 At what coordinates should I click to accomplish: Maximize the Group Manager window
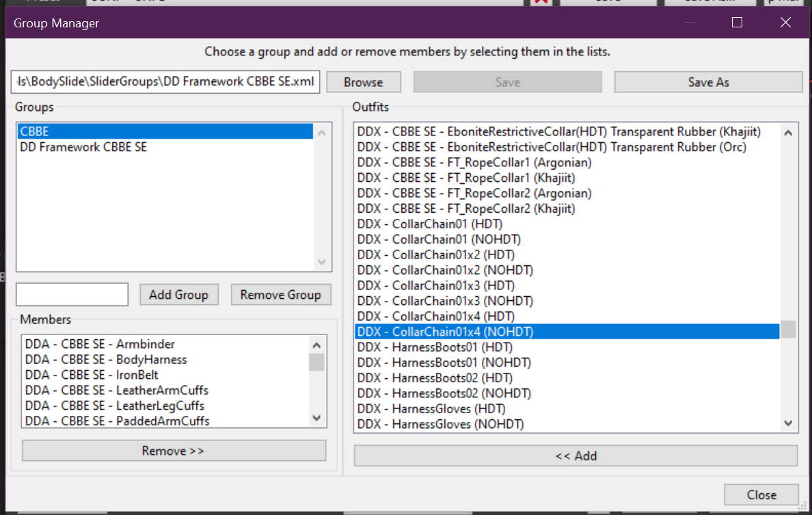coord(737,23)
